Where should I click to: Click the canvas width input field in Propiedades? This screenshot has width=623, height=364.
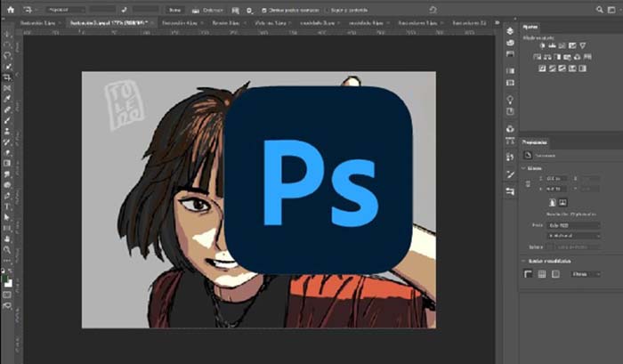[x=554, y=178]
